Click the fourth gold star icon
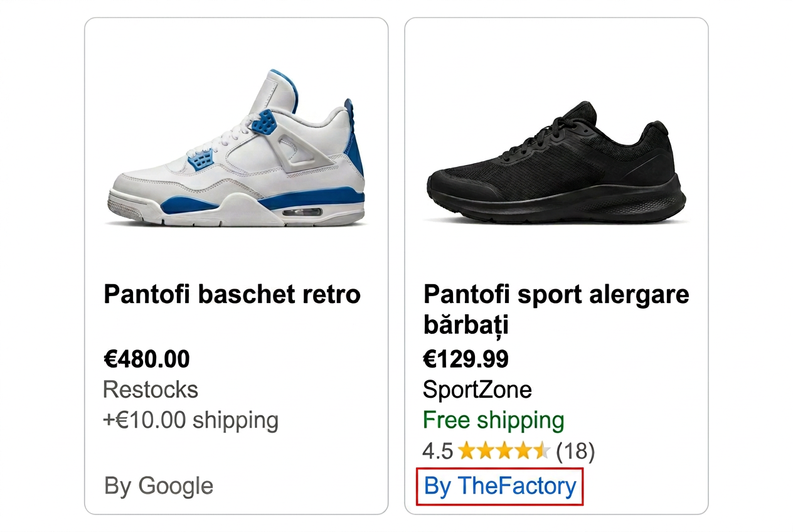This screenshot has height=532, width=793. point(523,451)
